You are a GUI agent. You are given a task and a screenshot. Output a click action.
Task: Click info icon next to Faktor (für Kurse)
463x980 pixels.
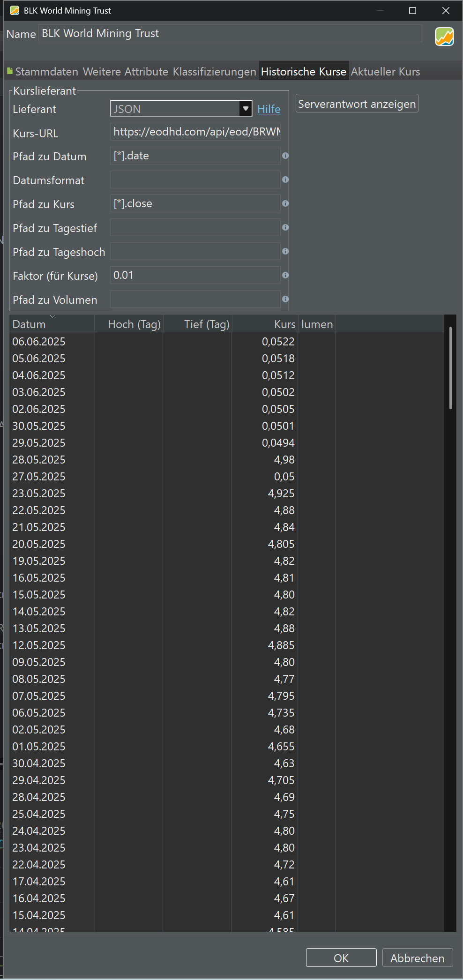coord(285,275)
